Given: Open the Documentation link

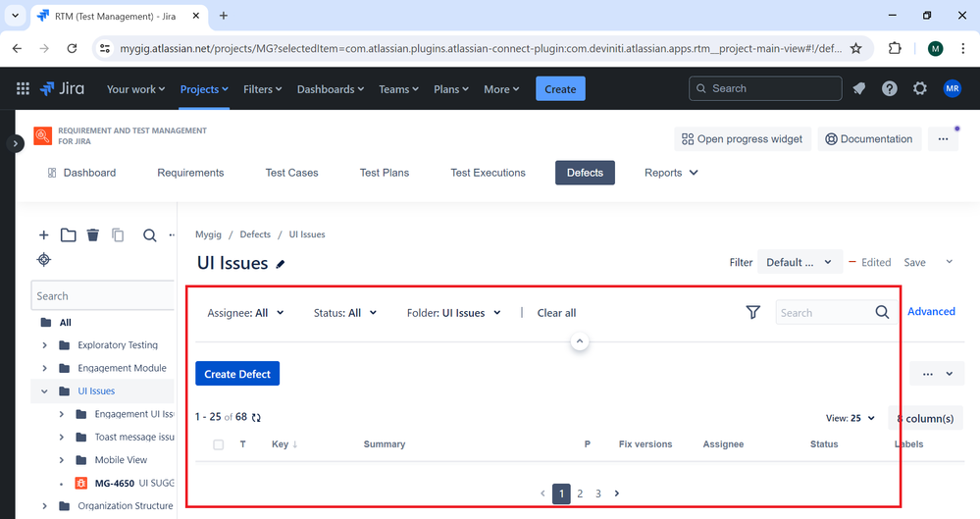Looking at the screenshot, I should [x=869, y=138].
